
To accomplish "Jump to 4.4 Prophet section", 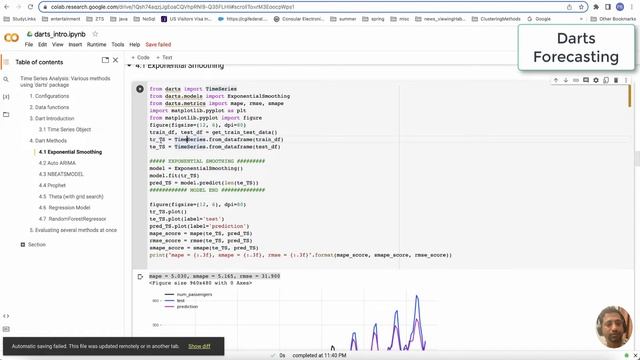I will 52,185.
